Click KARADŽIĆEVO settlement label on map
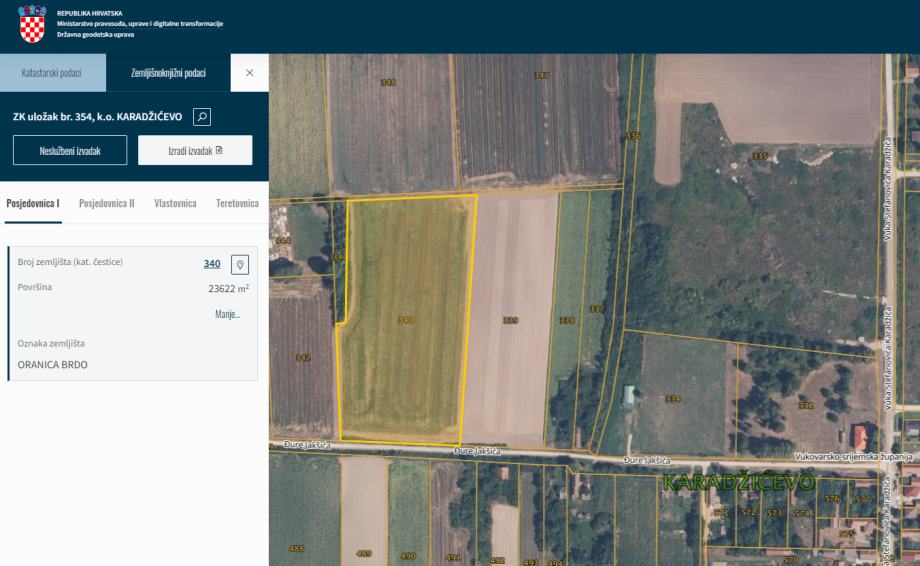The height and width of the screenshot is (566, 920). [739, 483]
